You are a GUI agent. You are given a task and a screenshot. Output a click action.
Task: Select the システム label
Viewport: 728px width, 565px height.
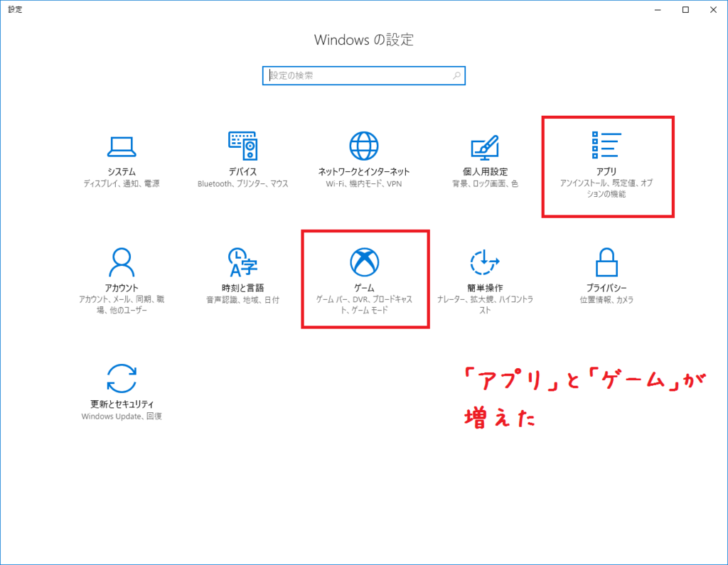(x=122, y=172)
